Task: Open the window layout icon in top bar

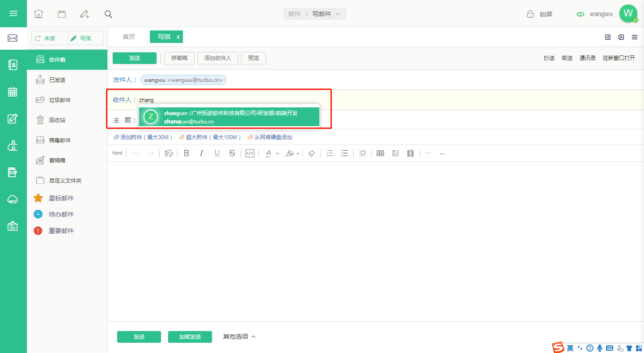Action: tap(62, 14)
